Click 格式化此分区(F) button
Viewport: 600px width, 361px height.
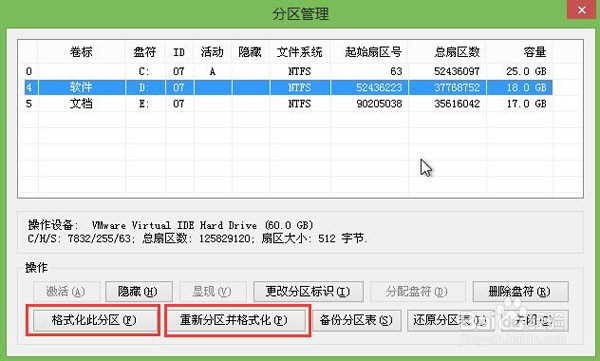pos(95,320)
